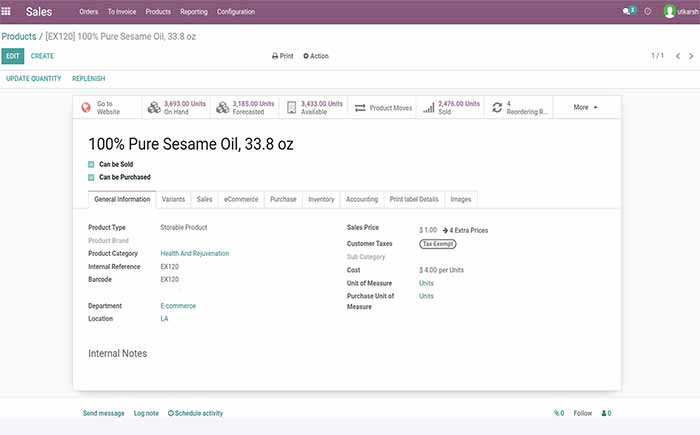Open the messages chat icon
The height and width of the screenshot is (435, 700).
pyautogui.click(x=628, y=12)
